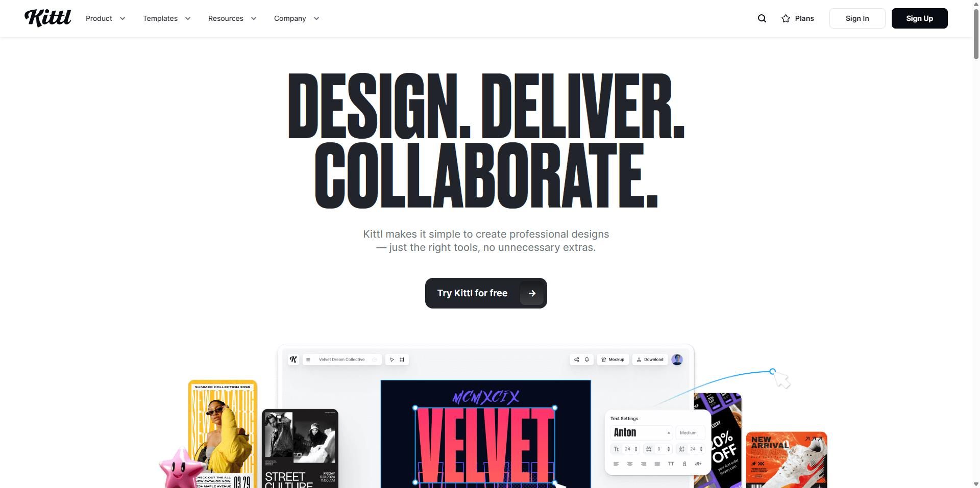Go to the Plans page
The image size is (980, 488).
point(797,18)
